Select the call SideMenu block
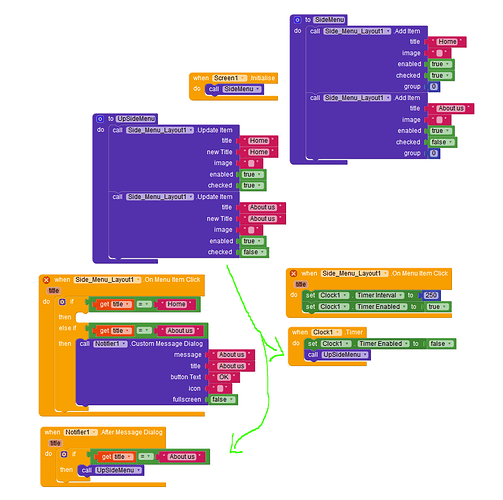 point(235,89)
